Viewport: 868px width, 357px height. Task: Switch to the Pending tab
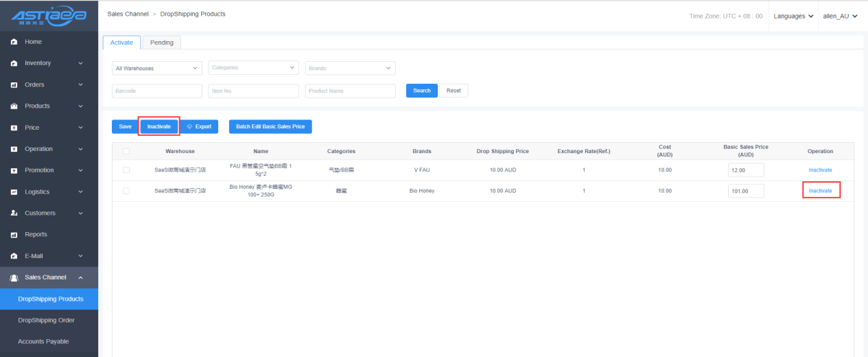(x=162, y=43)
